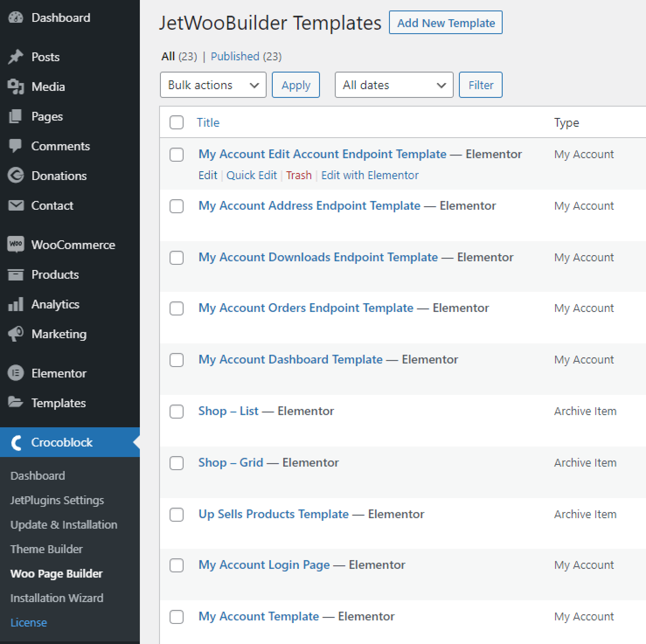Open the Posts menu
This screenshot has width=646, height=644.
[x=45, y=57]
